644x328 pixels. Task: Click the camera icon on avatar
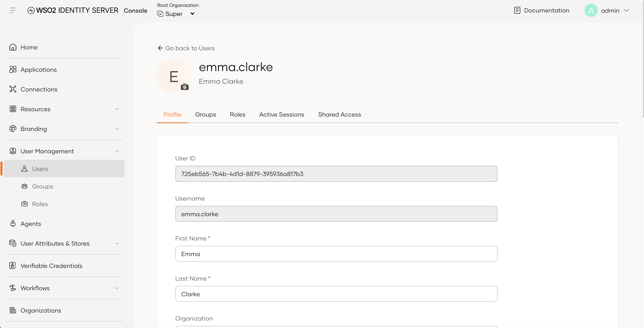(185, 87)
